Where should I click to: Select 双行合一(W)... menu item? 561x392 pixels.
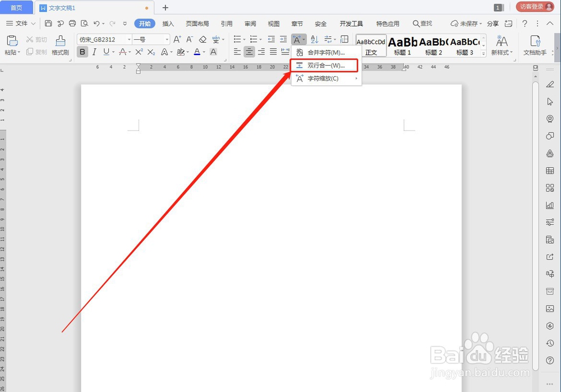click(x=324, y=66)
